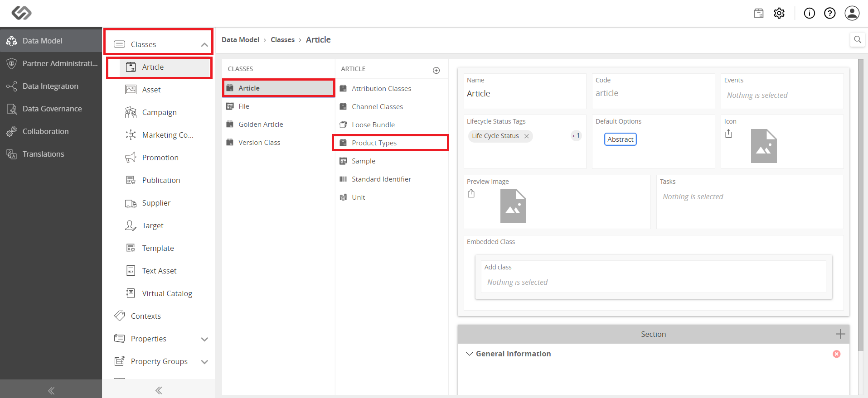Add a new class under ARTICLE
The width and height of the screenshot is (868, 398).
[436, 70]
